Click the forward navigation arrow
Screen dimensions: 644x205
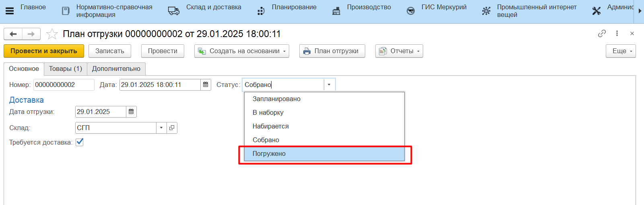tap(31, 34)
